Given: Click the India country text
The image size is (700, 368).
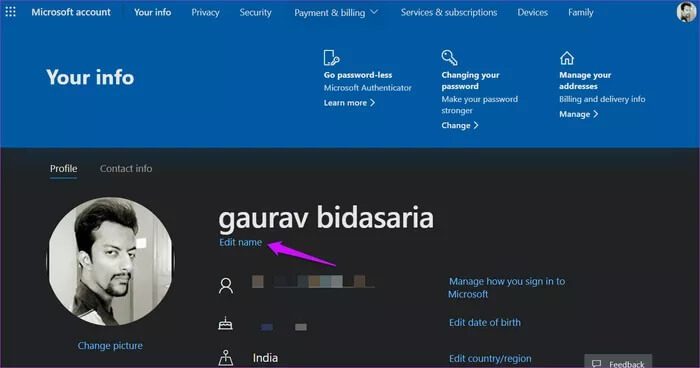Looking at the screenshot, I should 265,358.
